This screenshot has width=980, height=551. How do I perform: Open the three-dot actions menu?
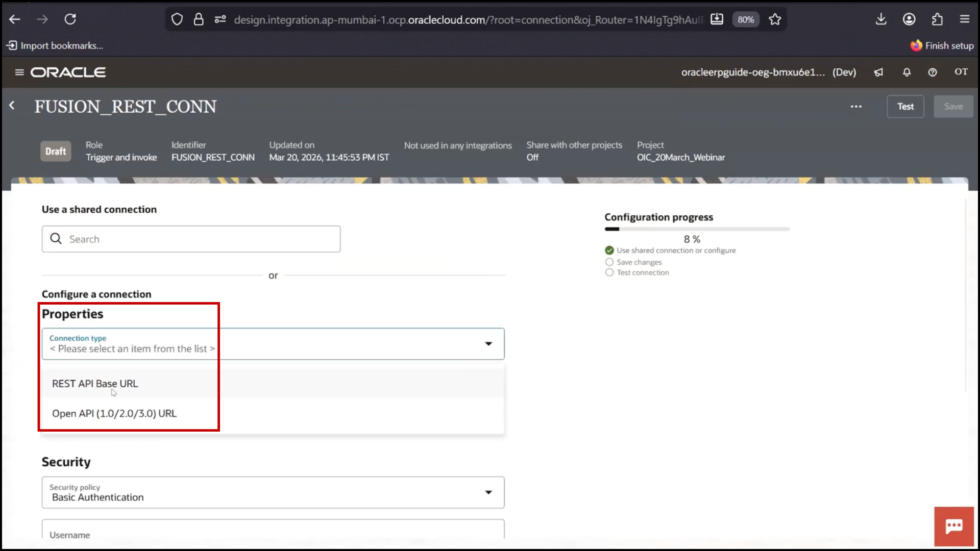pos(856,107)
